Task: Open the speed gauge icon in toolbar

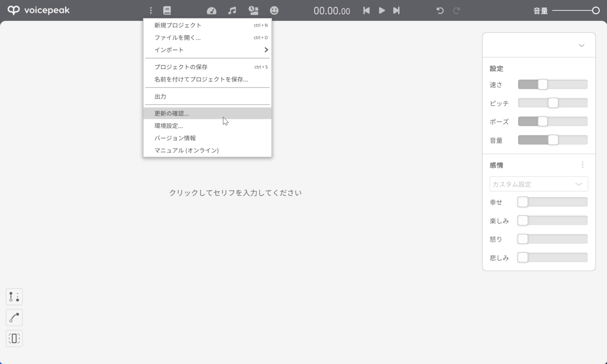Action: (211, 11)
